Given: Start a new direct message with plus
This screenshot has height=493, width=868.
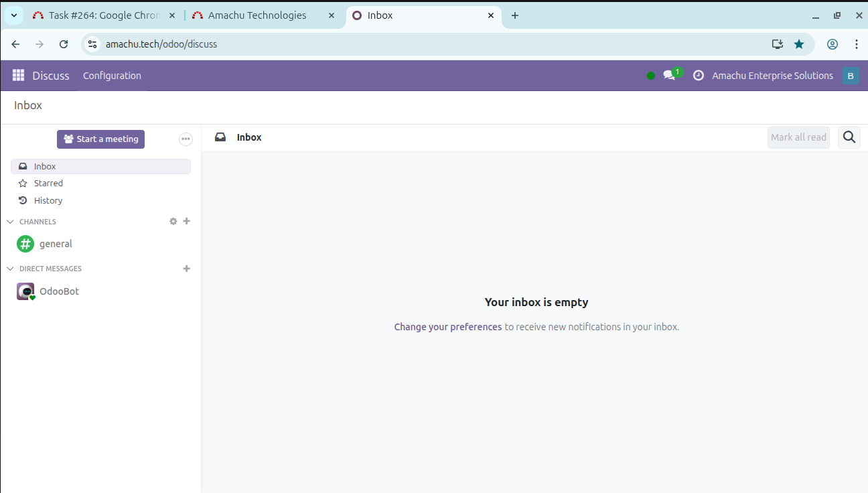Looking at the screenshot, I should coord(187,269).
